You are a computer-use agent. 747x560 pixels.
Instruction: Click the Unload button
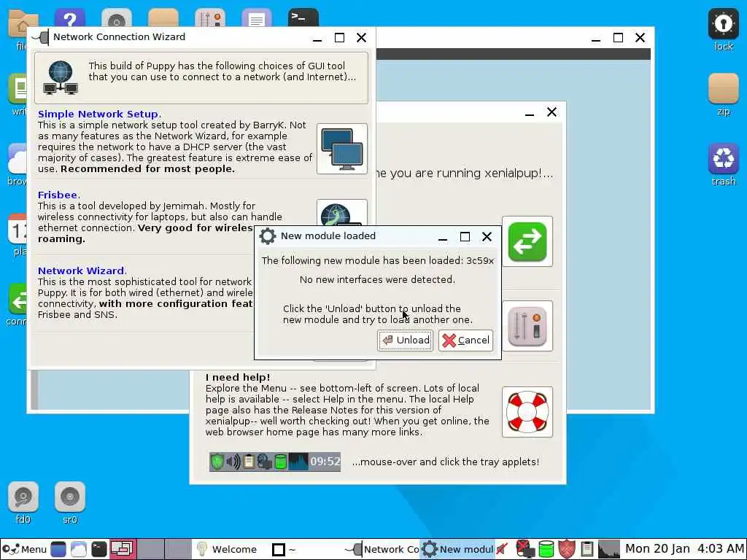[x=406, y=340]
